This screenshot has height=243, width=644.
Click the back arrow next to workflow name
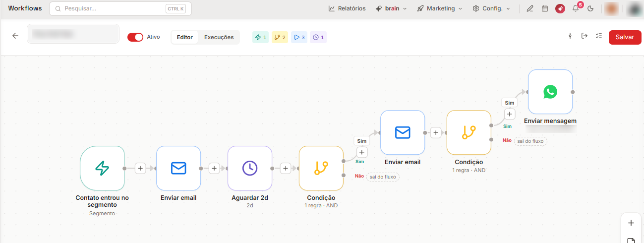15,36
